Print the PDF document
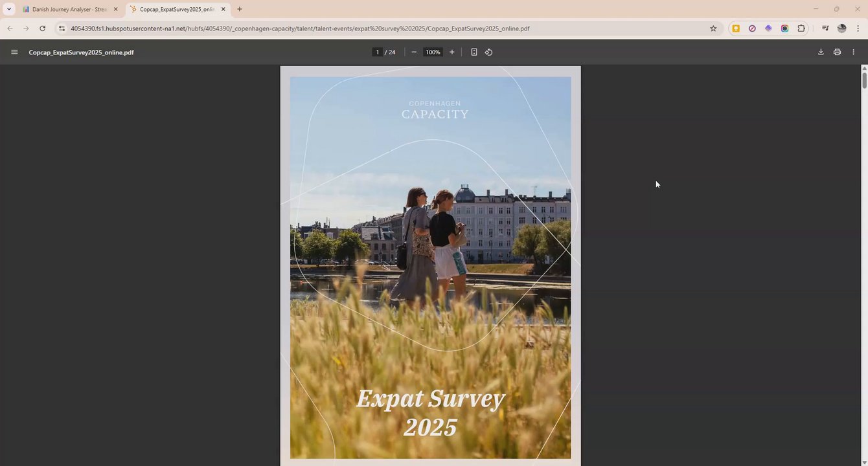868x466 pixels. click(x=837, y=52)
